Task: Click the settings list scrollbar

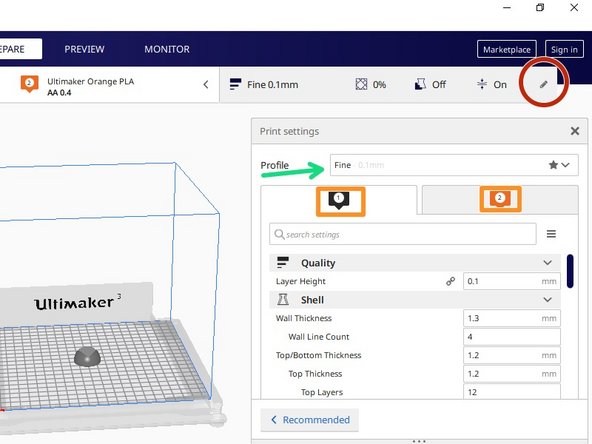Action: [x=570, y=271]
